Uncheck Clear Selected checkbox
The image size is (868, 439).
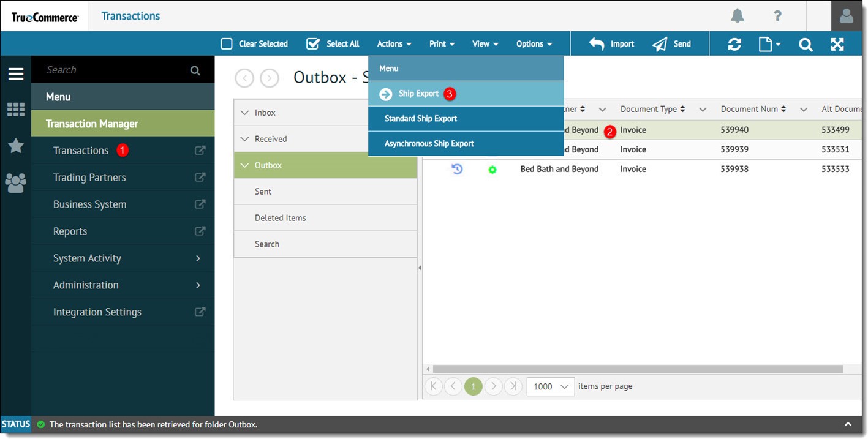226,43
